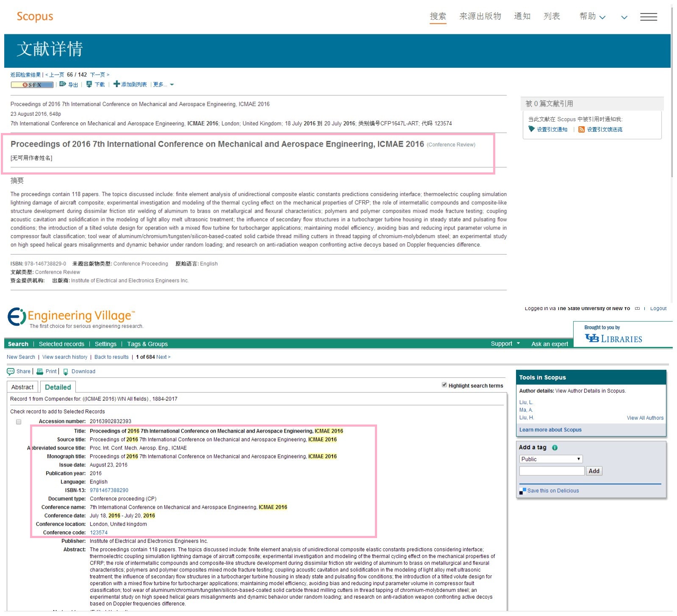Click the SFX link resolver button
The height and width of the screenshot is (616, 677).
pos(32,85)
